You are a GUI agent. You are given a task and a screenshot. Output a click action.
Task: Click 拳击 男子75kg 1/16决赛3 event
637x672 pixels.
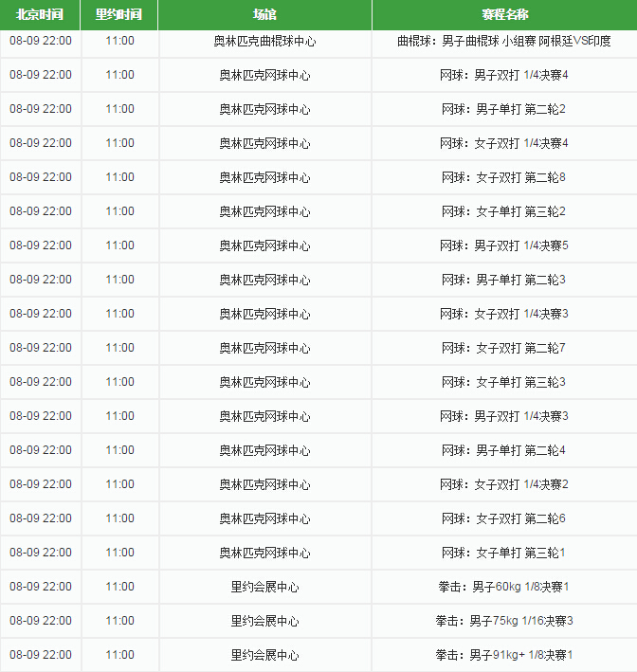[504, 621]
